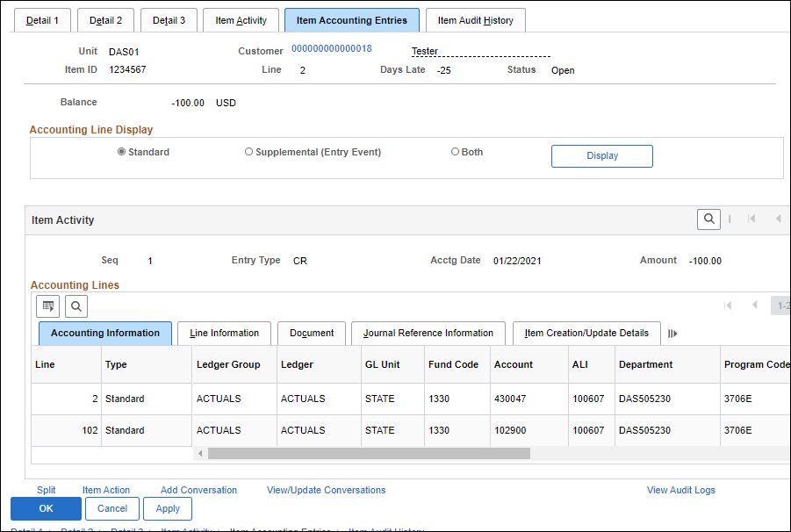
Task: Open the Item Activity search lookup
Action: tap(708, 219)
